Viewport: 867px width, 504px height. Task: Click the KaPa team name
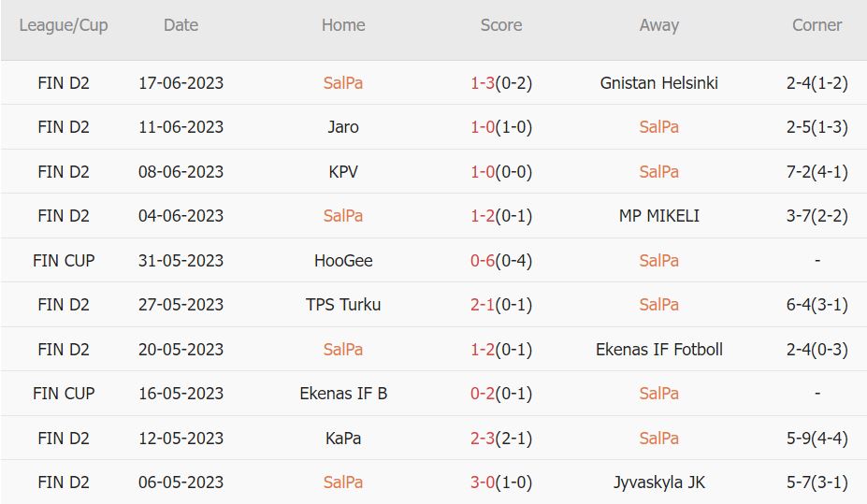343,438
